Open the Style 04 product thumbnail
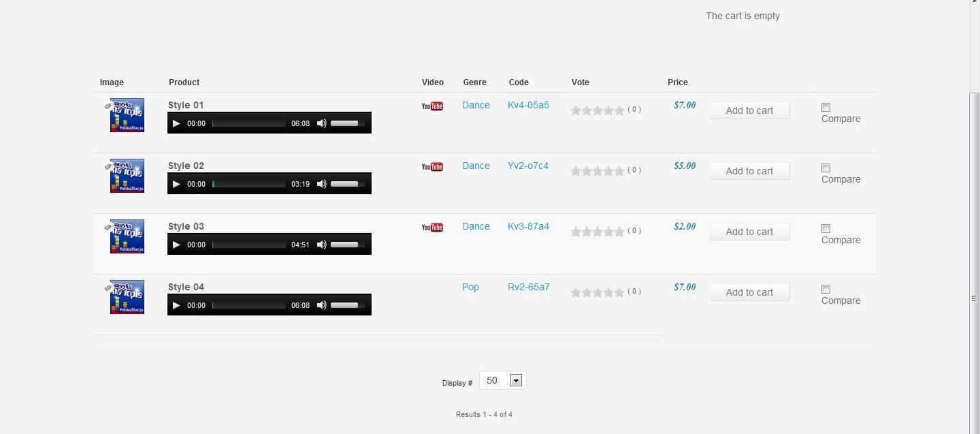The width and height of the screenshot is (980, 434). click(x=127, y=297)
